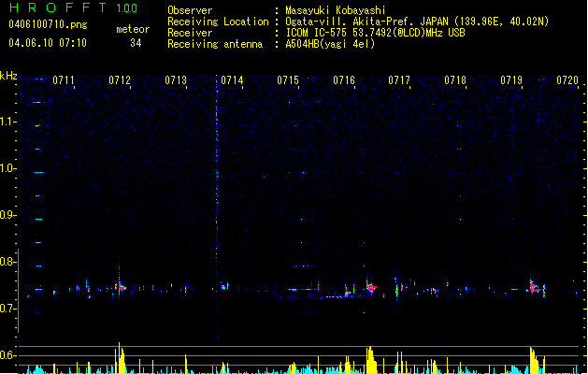Click the 0.9 kHz axis label
This screenshot has width=588, height=374.
pos(7,215)
